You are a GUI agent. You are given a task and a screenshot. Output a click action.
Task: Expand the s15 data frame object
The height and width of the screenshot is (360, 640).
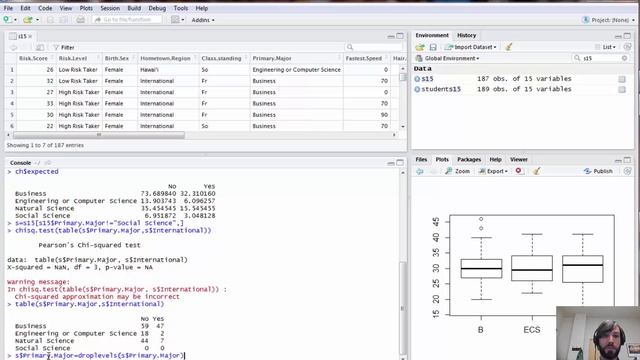coord(417,79)
